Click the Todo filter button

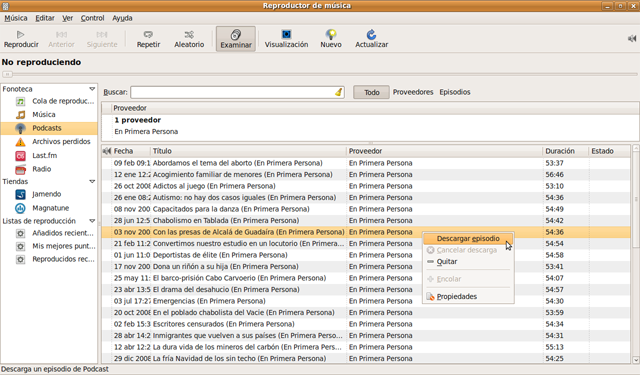point(371,92)
